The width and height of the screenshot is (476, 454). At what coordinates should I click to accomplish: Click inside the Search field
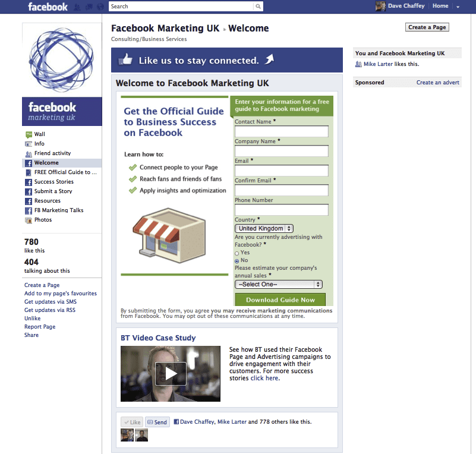(181, 7)
